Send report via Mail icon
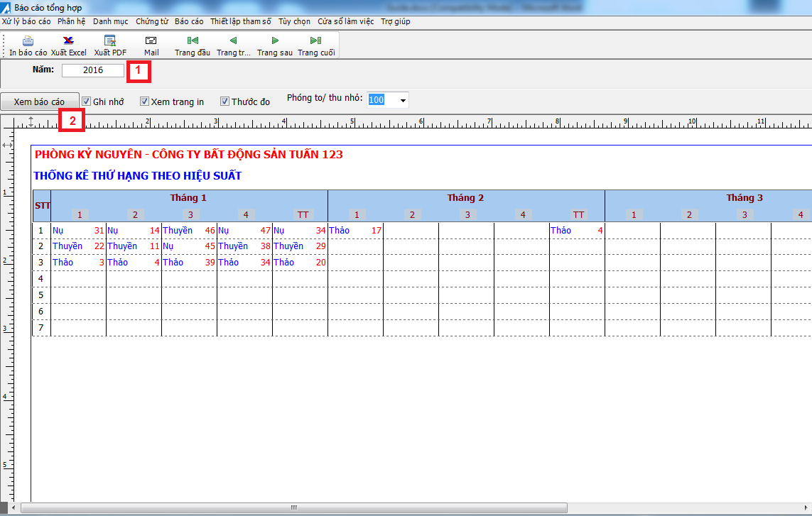The width and height of the screenshot is (812, 516). tap(151, 41)
